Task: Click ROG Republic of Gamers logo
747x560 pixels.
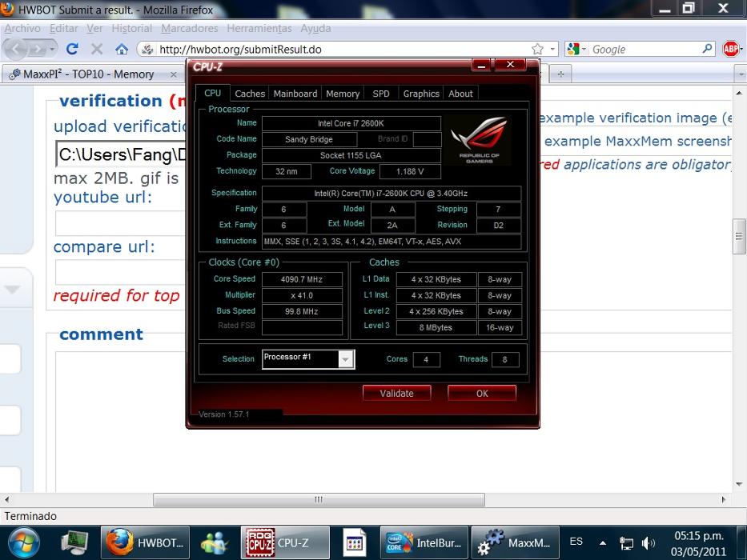Action: click(479, 140)
